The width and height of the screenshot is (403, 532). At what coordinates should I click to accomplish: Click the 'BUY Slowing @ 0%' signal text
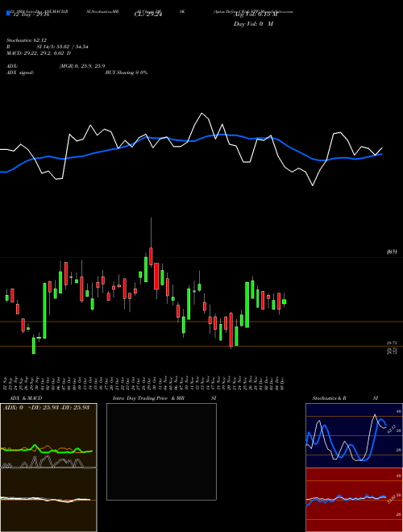127,73
